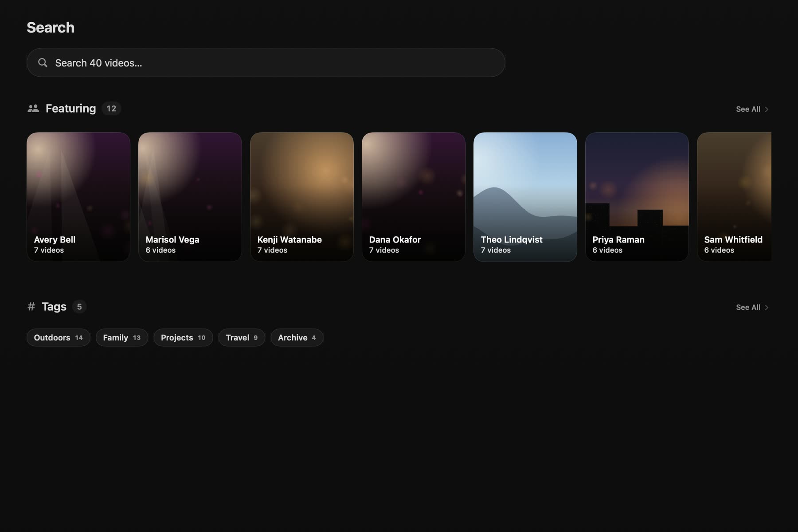Click the Tags section heading

(54, 306)
